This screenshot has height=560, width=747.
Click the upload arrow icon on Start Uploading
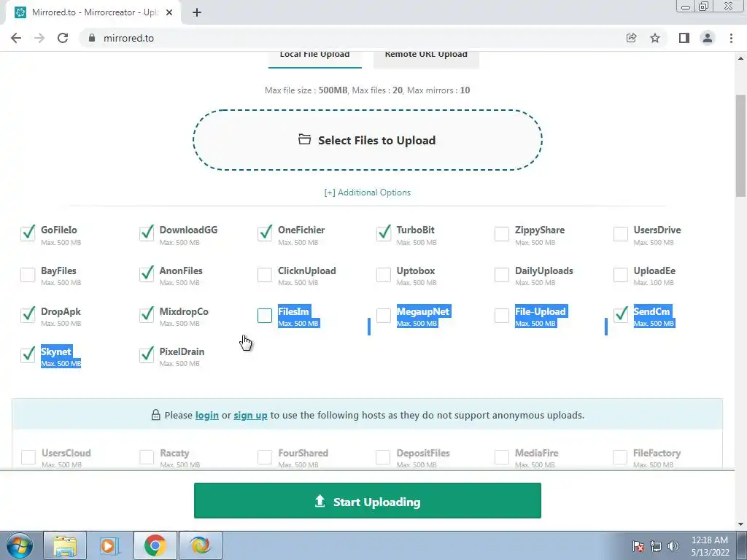point(320,501)
